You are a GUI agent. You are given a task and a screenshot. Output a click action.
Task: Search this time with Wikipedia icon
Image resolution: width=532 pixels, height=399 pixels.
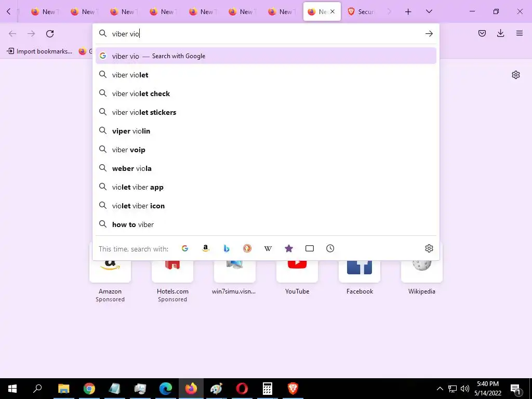click(268, 248)
